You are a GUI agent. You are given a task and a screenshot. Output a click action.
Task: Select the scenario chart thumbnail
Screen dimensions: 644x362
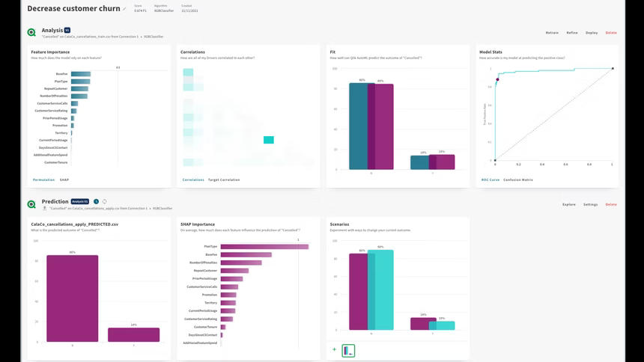347,350
